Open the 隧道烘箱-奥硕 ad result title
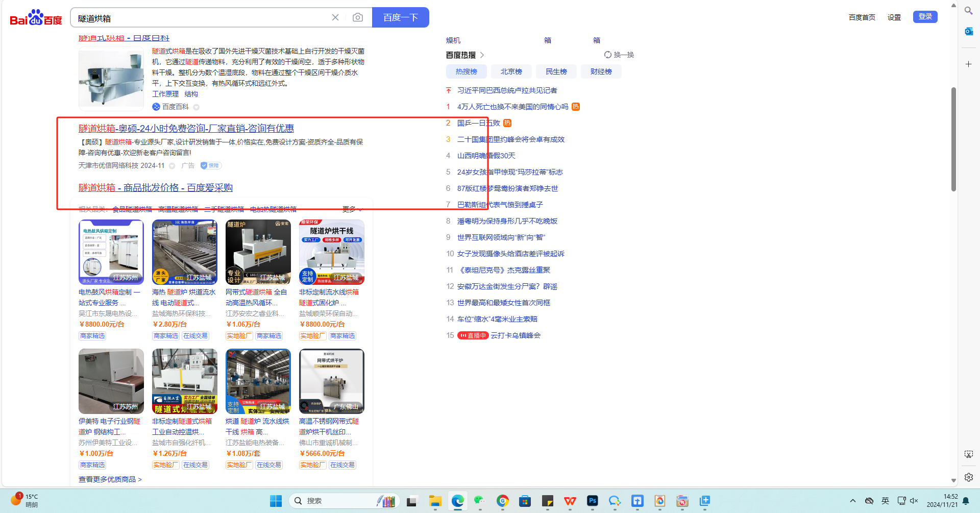This screenshot has width=980, height=513. [x=186, y=129]
